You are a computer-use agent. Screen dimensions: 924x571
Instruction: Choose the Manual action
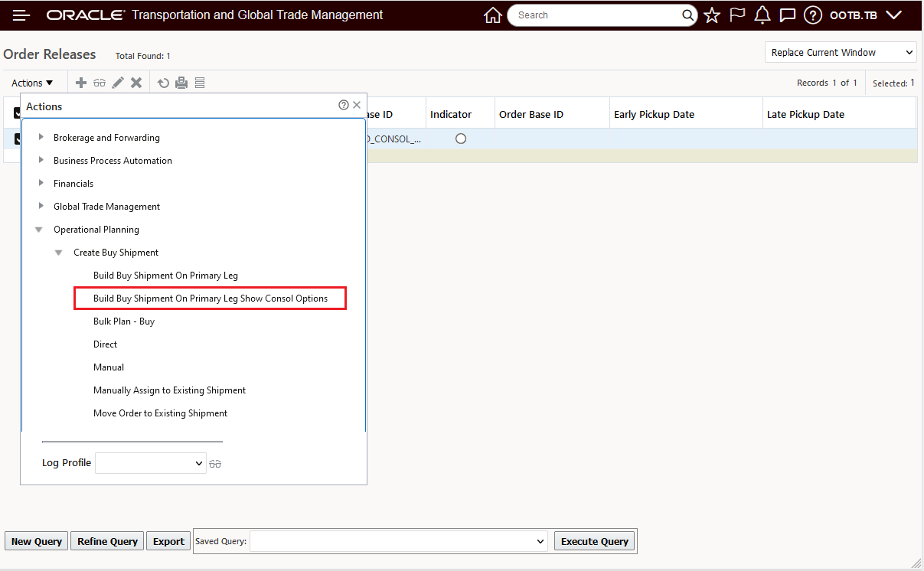click(x=109, y=367)
